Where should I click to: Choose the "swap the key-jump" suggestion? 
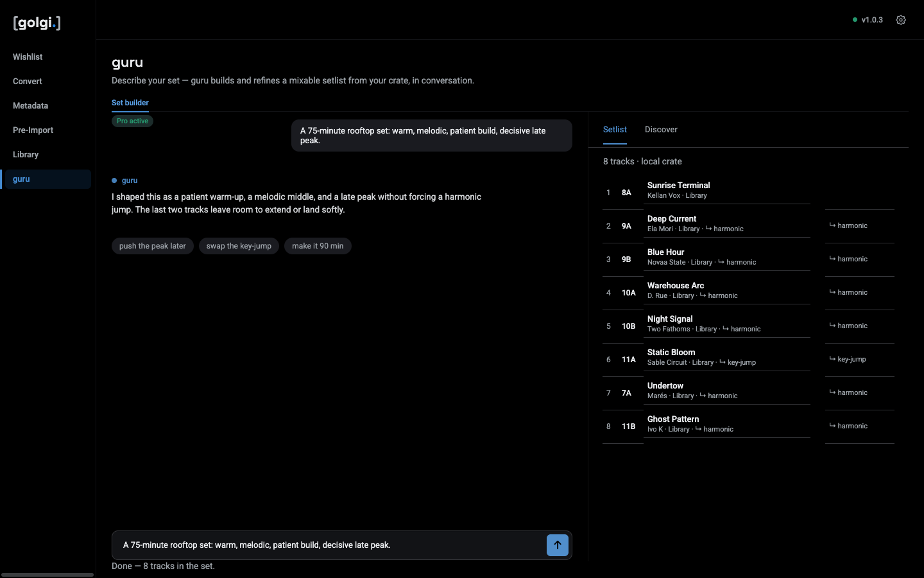pos(239,246)
